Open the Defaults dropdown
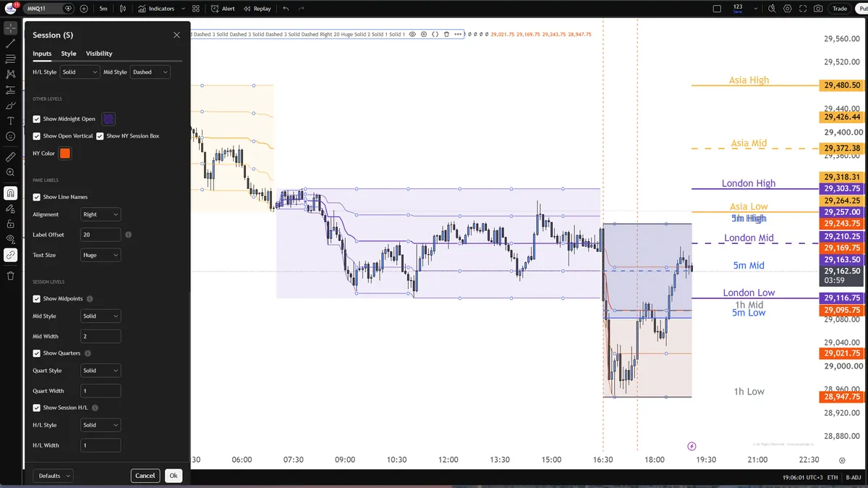Viewport: 868px width, 488px height. coord(53,476)
